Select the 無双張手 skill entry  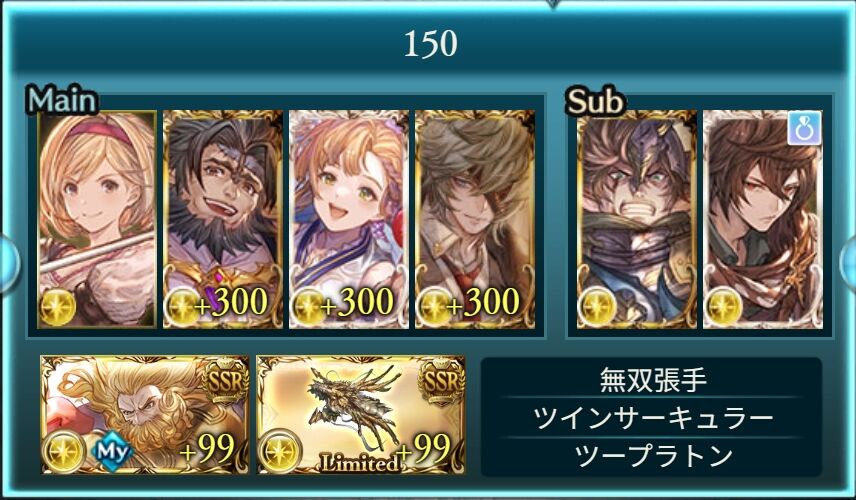[x=652, y=379]
